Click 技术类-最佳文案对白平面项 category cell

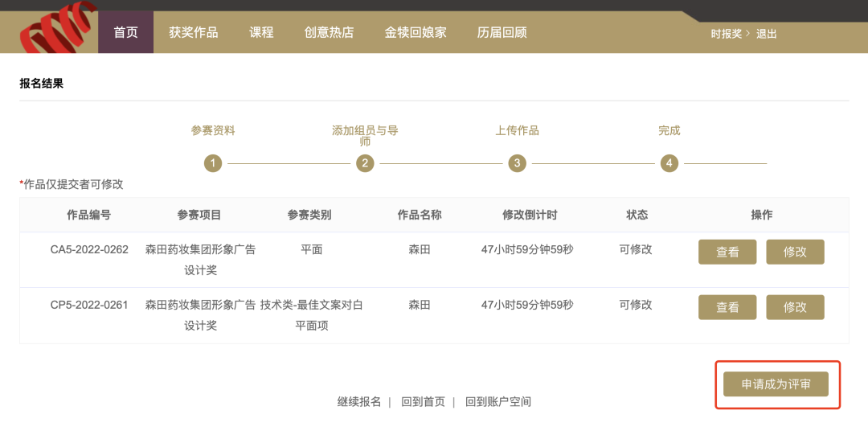pyautogui.click(x=311, y=315)
